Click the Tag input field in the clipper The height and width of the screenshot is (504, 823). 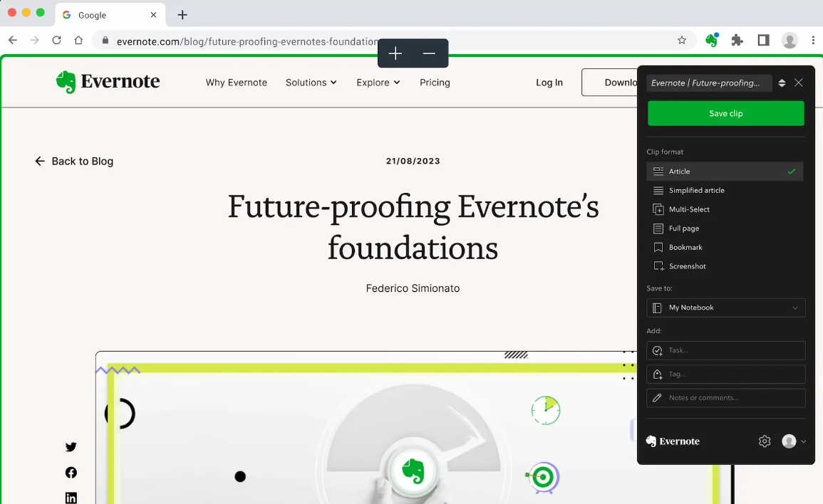(x=725, y=374)
